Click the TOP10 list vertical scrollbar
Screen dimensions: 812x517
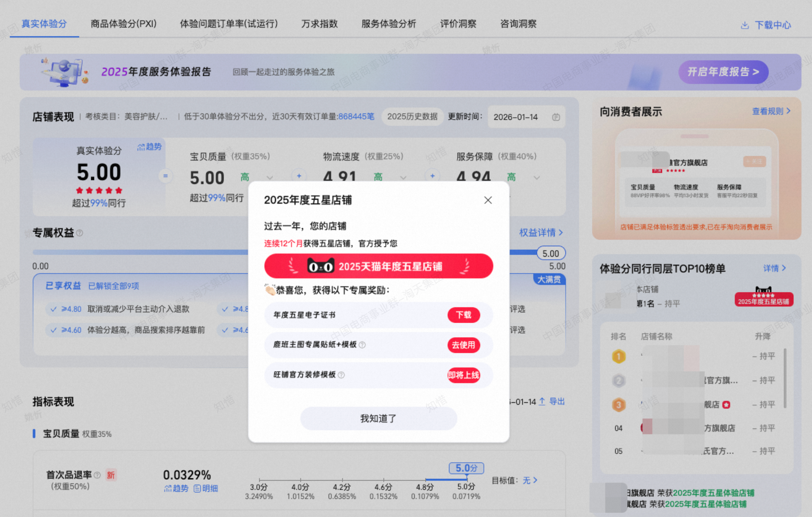click(x=785, y=378)
